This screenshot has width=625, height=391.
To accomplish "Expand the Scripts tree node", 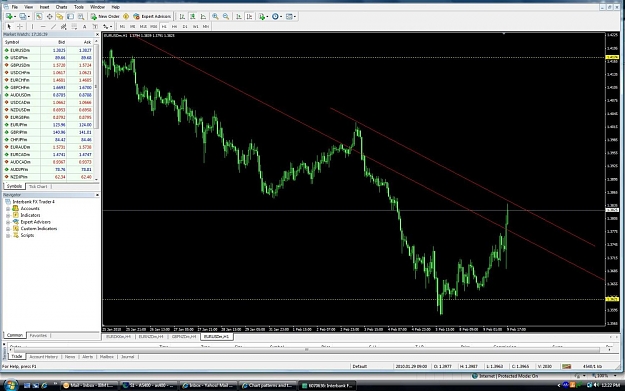I will coord(8,236).
